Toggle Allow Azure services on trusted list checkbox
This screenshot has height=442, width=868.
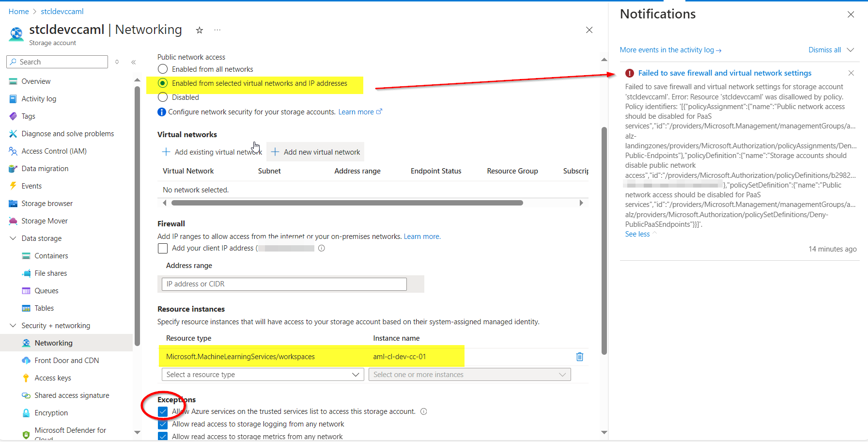coord(163,411)
